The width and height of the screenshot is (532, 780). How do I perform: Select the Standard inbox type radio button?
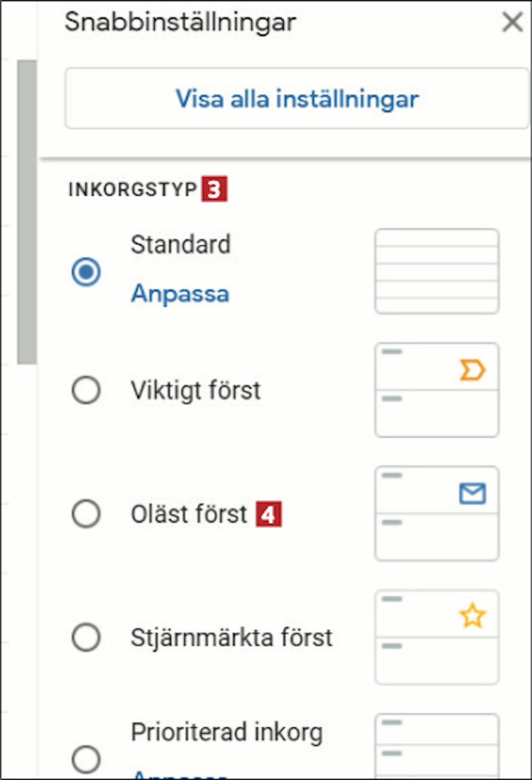pyautogui.click(x=86, y=272)
